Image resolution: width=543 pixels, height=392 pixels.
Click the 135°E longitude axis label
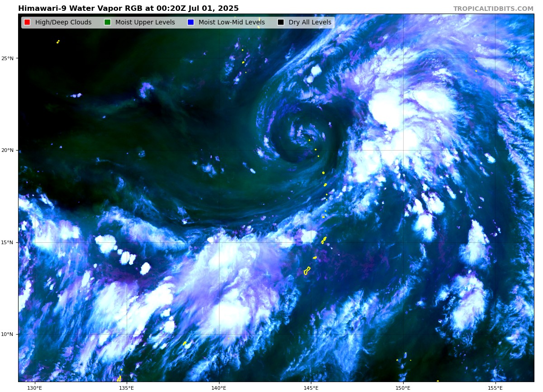126,387
